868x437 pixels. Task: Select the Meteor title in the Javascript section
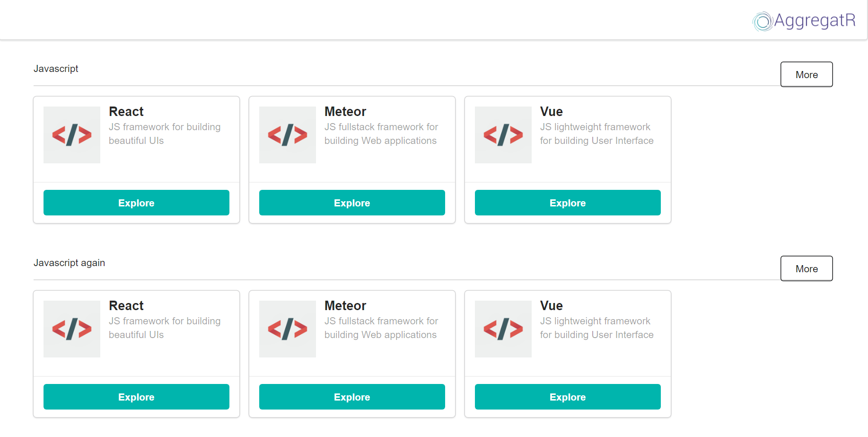click(x=345, y=111)
